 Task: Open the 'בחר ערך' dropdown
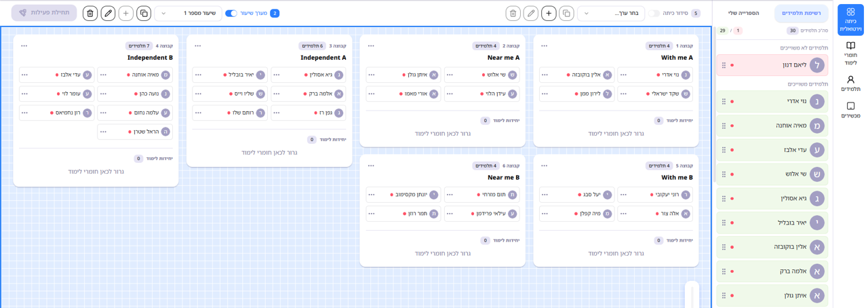(610, 14)
